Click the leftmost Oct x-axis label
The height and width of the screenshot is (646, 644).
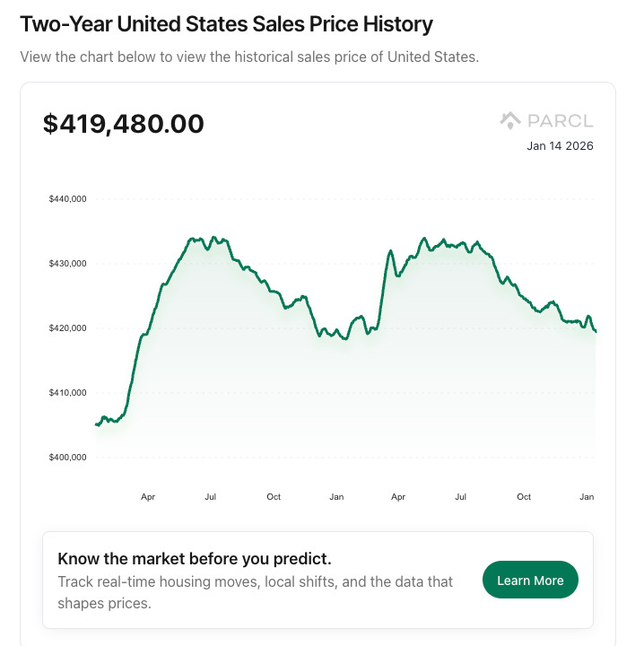pos(274,496)
